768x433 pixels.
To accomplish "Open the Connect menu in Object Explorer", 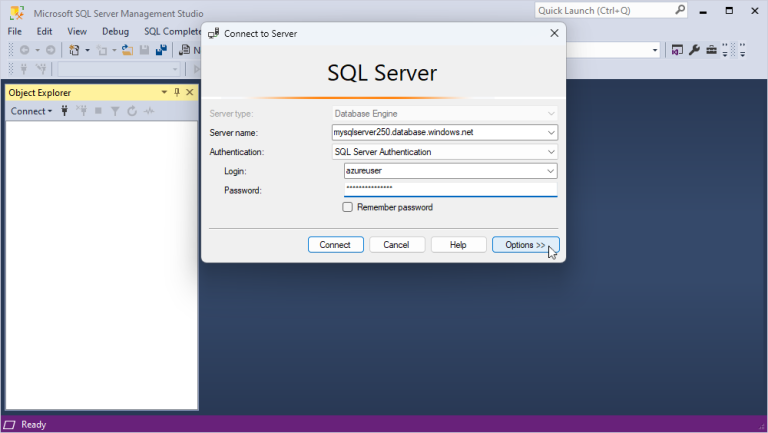I will (31, 111).
